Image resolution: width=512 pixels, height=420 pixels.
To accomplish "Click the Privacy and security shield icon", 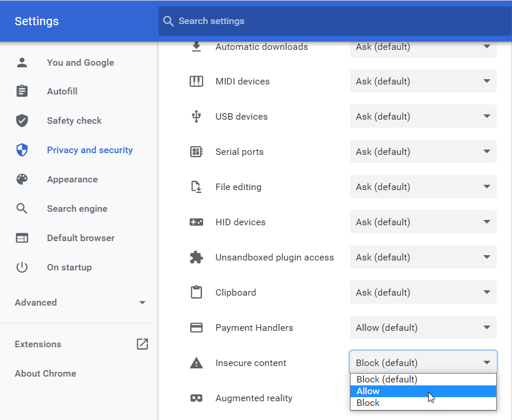I will [22, 150].
